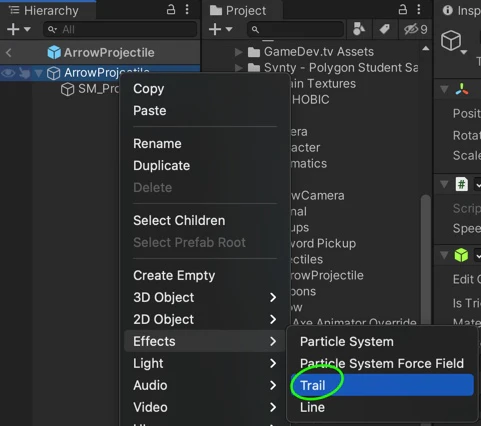Select the GameDev.tv Assets folder
Screen dimensions: 481x426
point(311,52)
